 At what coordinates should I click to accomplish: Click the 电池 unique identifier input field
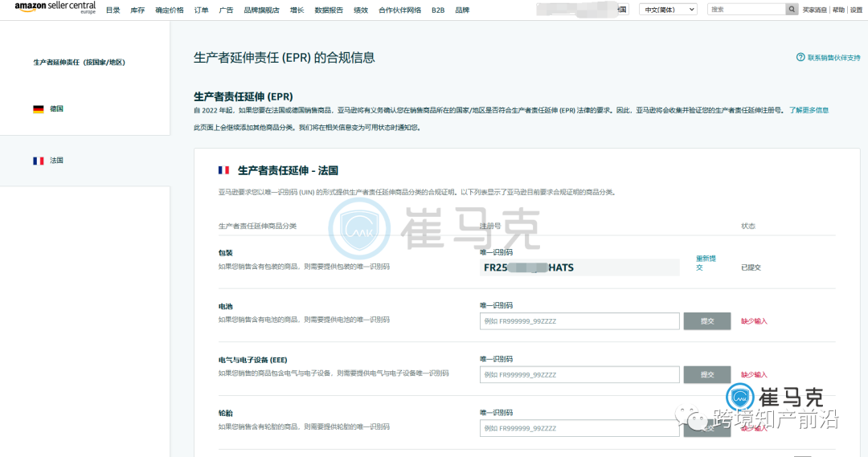[x=579, y=321]
